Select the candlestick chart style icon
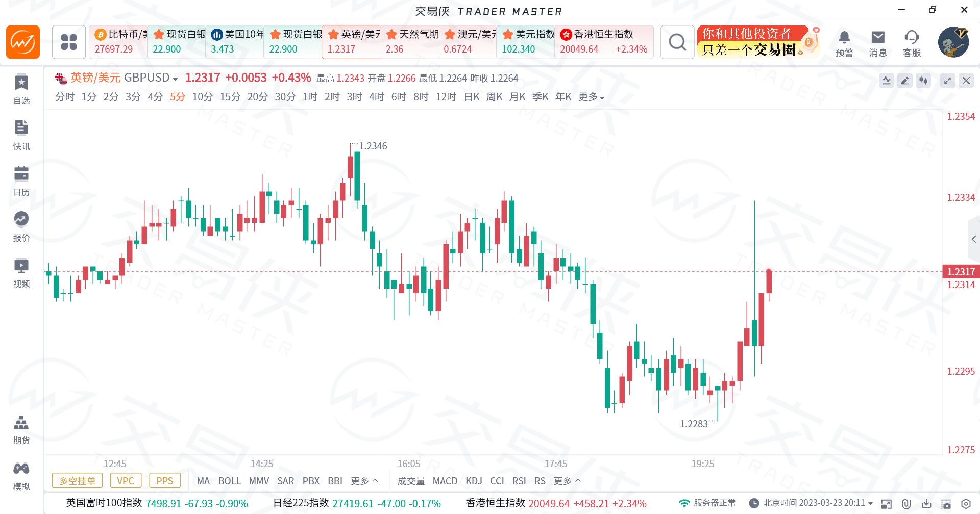This screenshot has width=980, height=514. 923,81
